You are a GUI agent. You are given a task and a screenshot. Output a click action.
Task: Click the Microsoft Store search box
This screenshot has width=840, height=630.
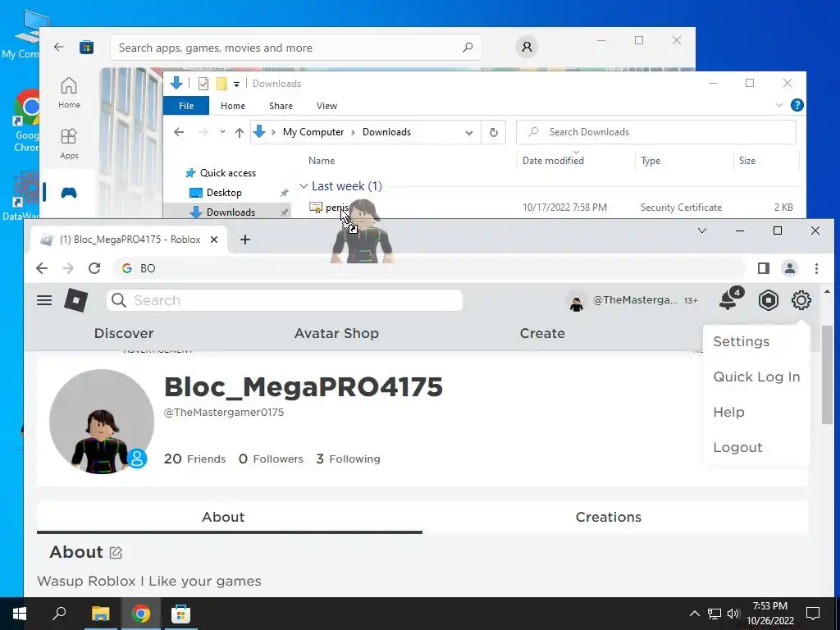pos(295,48)
